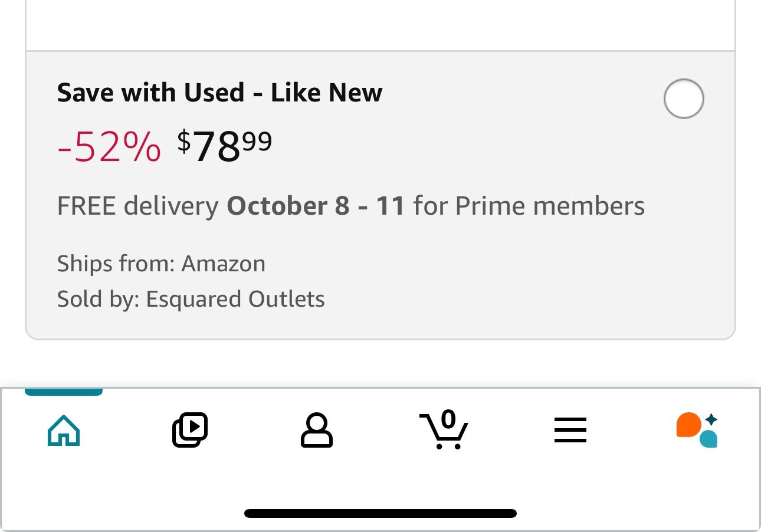Tap the -52% discount label
Image resolution: width=761 pixels, height=532 pixels.
[x=109, y=147]
